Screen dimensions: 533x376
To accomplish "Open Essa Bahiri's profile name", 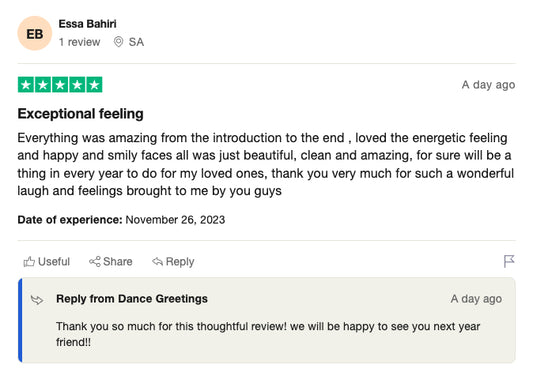I will click(87, 24).
